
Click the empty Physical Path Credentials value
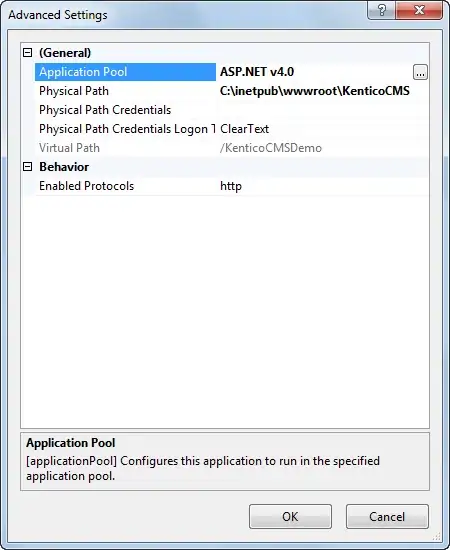323,110
